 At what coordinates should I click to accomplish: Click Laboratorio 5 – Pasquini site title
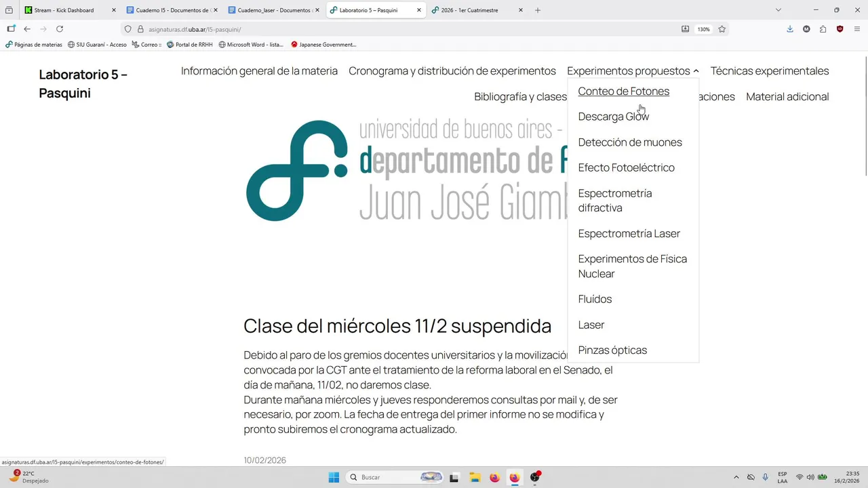(83, 84)
